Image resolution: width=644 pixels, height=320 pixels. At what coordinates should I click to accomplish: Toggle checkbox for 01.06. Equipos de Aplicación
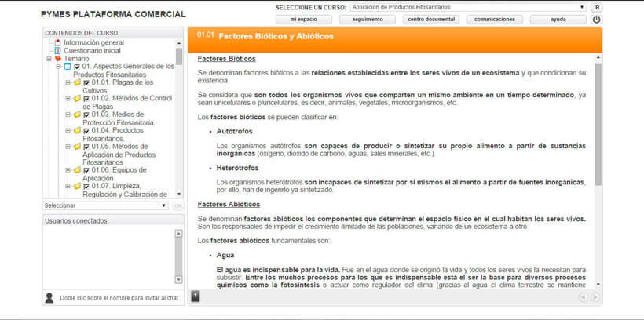[86, 171]
